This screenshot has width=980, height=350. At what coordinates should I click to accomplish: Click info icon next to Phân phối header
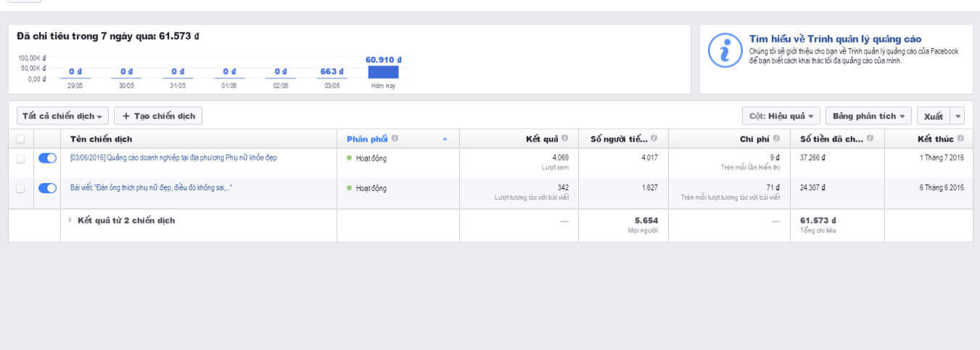tap(395, 139)
